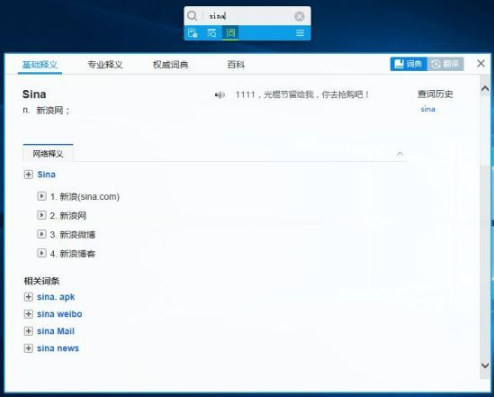The height and width of the screenshot is (397, 494).
Task: Close the dictionary result panel
Action: (481, 63)
